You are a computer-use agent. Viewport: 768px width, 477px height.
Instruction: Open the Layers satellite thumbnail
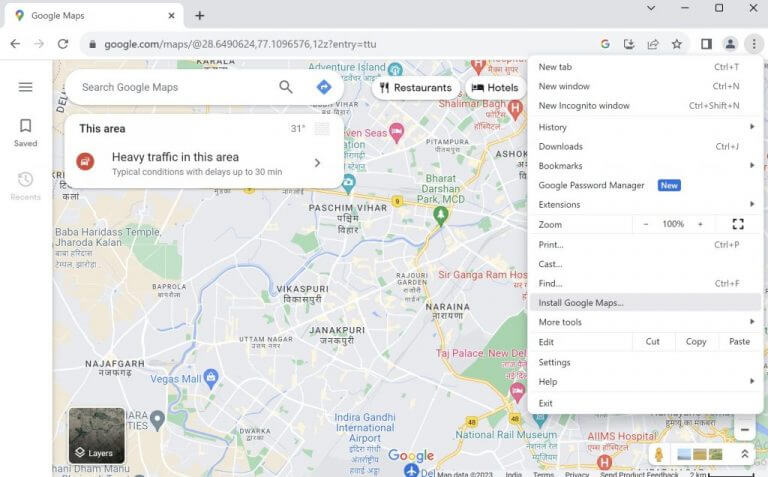96,435
